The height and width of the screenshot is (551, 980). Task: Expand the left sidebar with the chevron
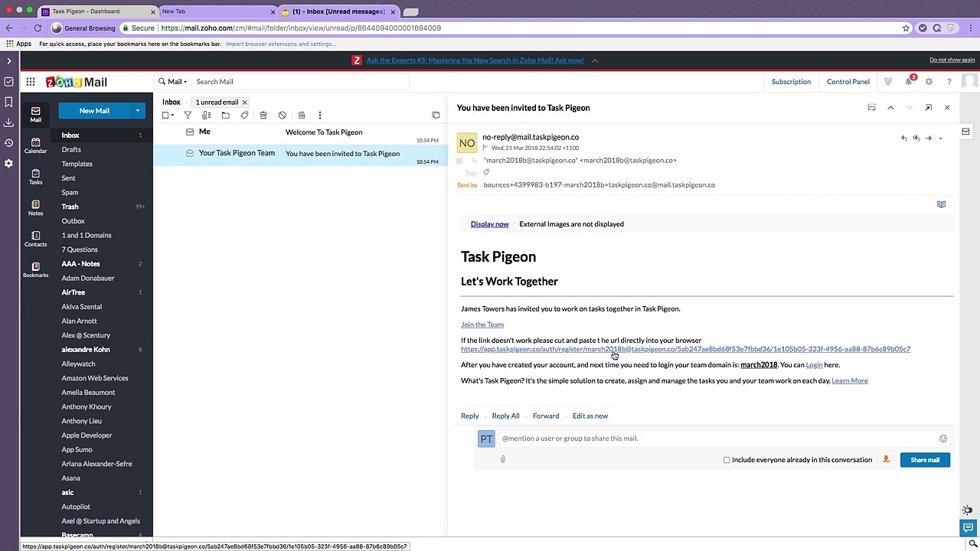tap(8, 60)
